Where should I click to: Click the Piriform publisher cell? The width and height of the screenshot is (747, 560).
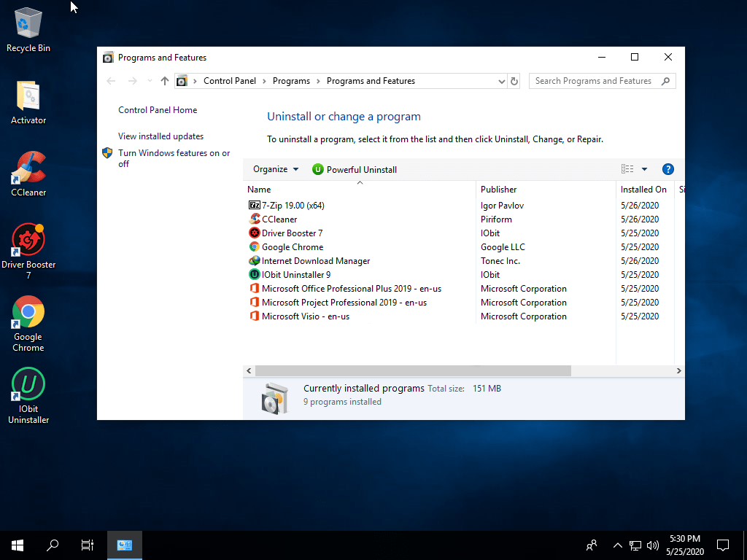pyautogui.click(x=496, y=219)
